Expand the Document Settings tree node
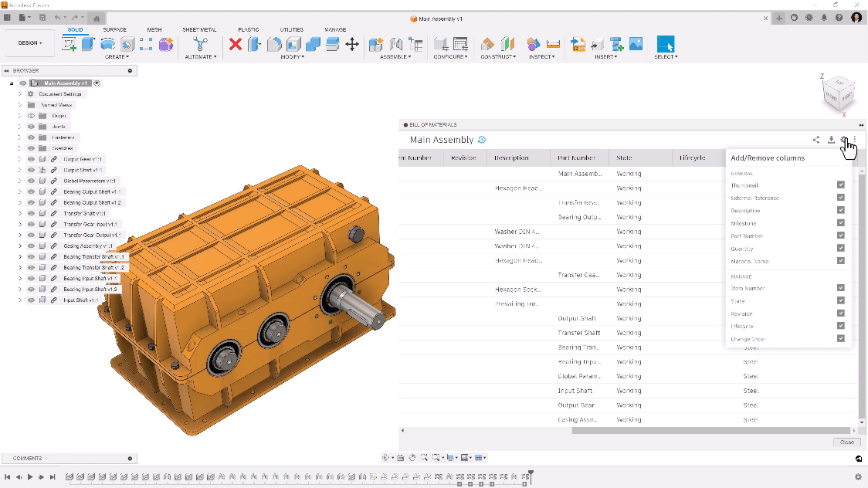This screenshot has height=488, width=868. click(x=21, y=94)
